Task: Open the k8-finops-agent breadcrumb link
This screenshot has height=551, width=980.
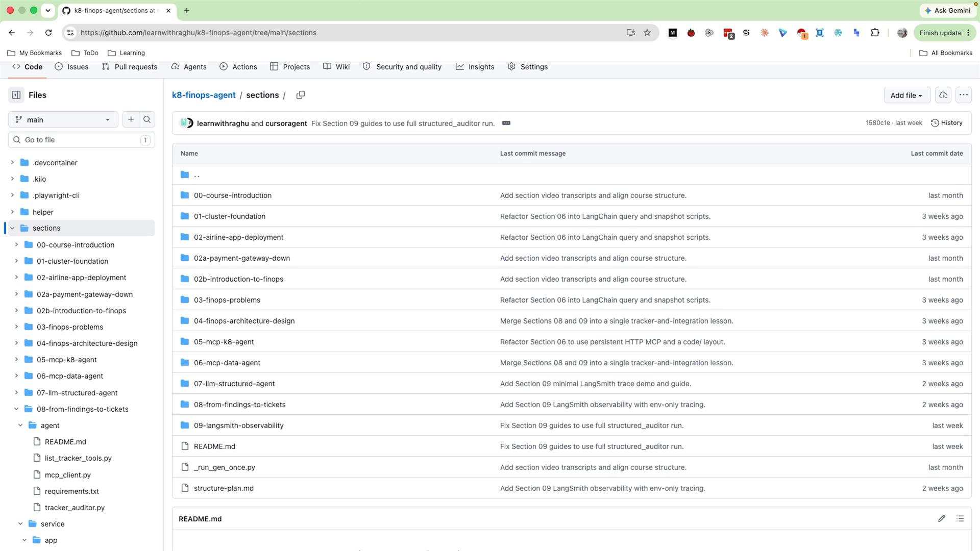Action: coord(204,95)
